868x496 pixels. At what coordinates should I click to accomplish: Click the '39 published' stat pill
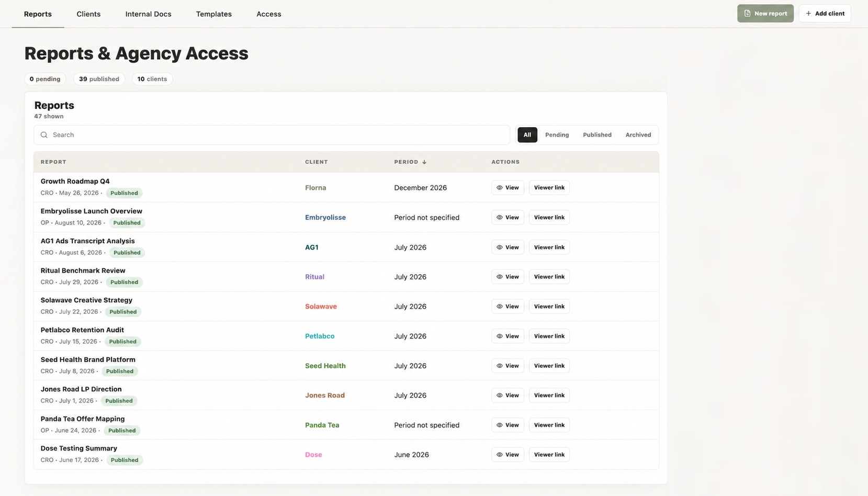[99, 79]
